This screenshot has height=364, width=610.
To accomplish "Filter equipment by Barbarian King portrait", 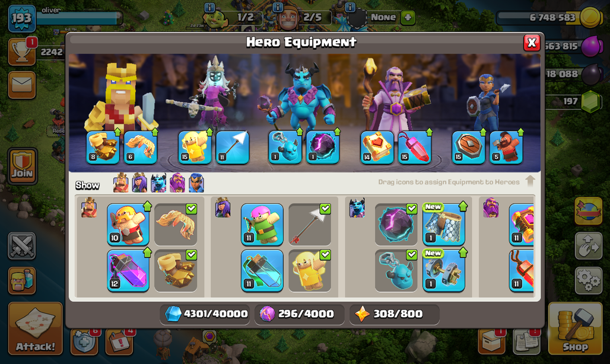I will pos(120,183).
